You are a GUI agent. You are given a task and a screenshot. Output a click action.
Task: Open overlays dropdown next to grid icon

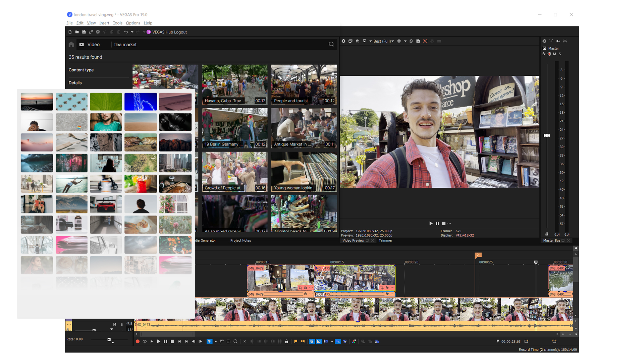405,41
